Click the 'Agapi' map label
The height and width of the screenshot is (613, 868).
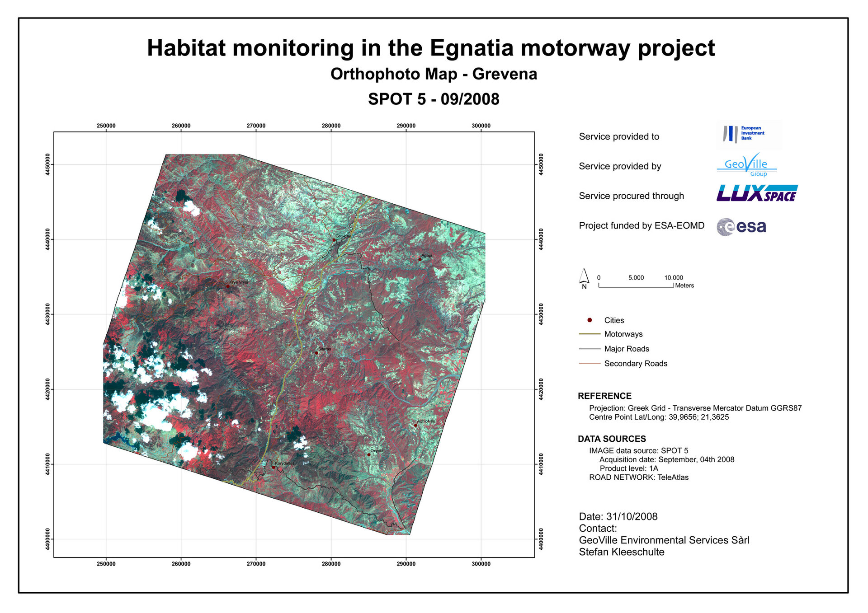pyautogui.click(x=426, y=256)
